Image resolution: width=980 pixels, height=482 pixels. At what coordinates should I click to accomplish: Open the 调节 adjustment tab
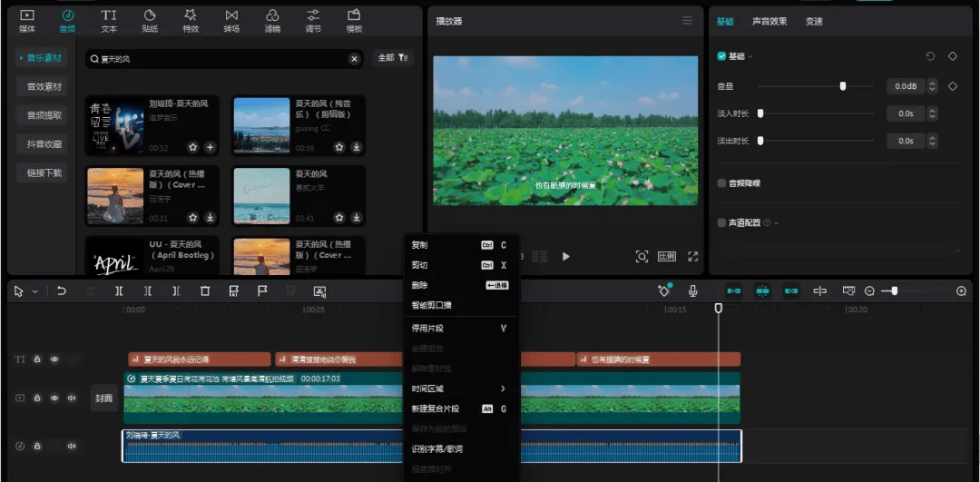(x=313, y=21)
